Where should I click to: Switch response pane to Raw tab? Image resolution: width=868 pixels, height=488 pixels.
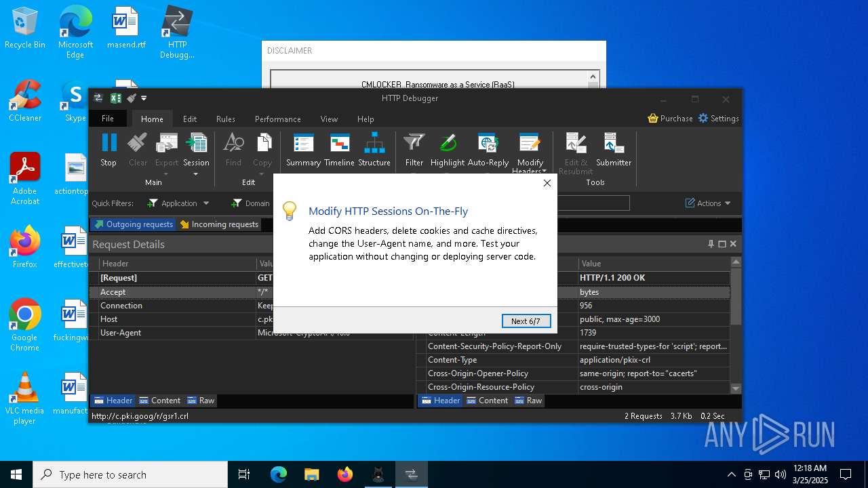(528, 401)
